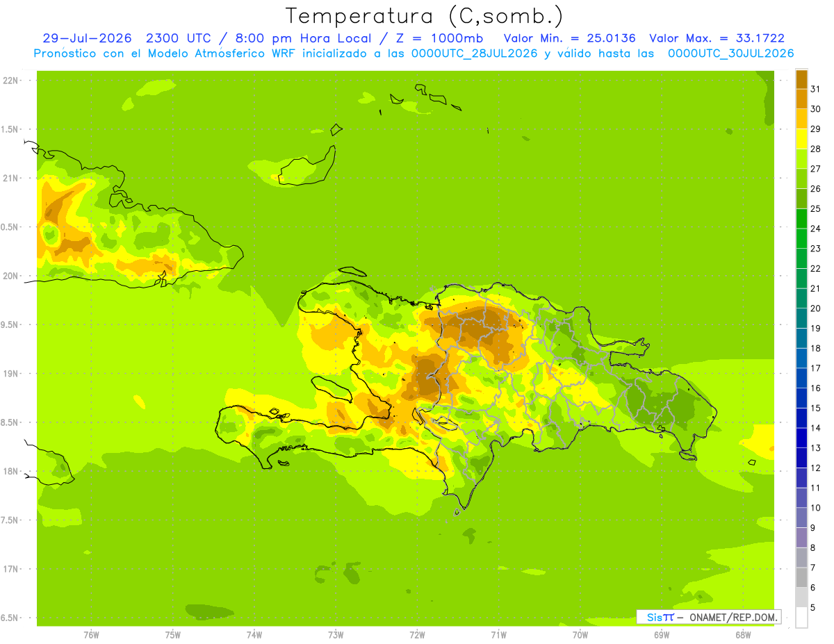Click the "74W" longitude axis label
Viewport: 834px width, 644px height.
pyautogui.click(x=254, y=635)
